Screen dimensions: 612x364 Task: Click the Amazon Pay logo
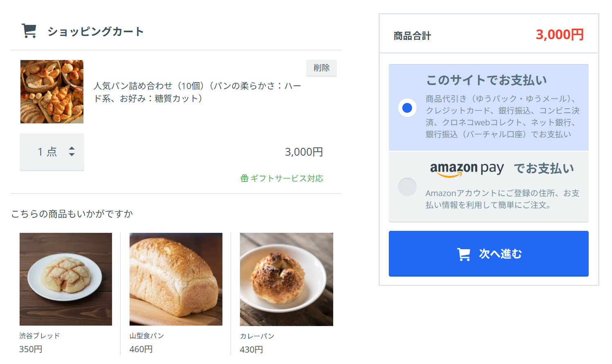pos(466,168)
